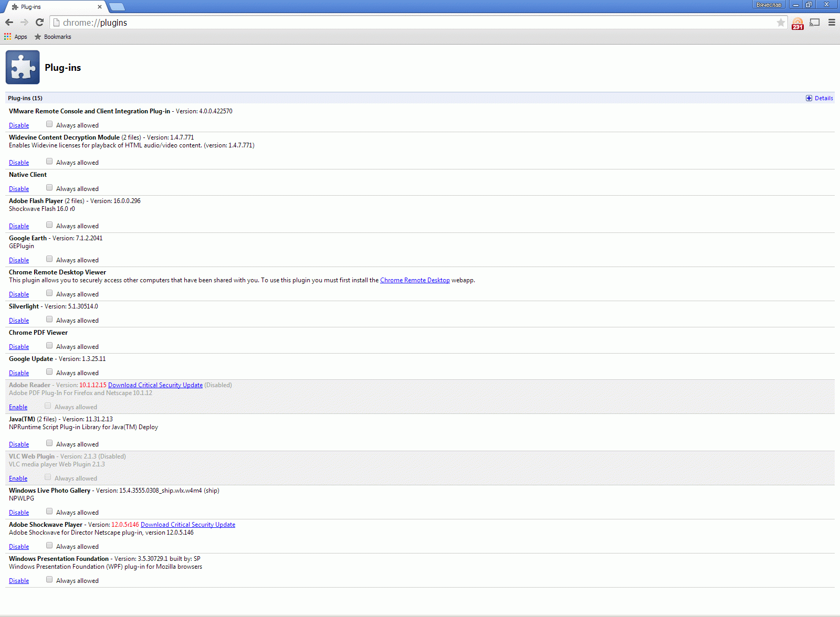The image size is (840, 617).
Task: Check Always allowed for Native Client
Action: pyautogui.click(x=49, y=188)
